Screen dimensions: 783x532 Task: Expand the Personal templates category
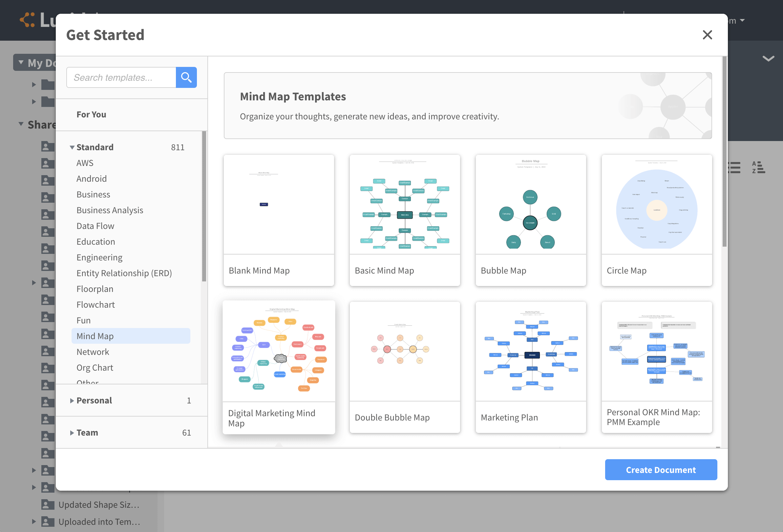coord(72,400)
